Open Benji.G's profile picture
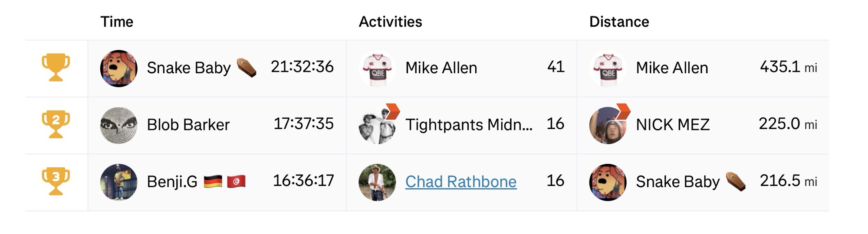Screen dimensions: 868x234 pyautogui.click(x=118, y=182)
